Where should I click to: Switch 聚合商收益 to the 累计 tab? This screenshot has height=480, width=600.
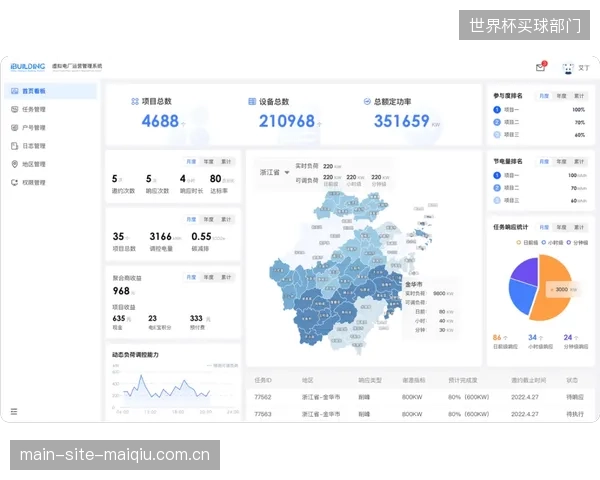point(226,277)
